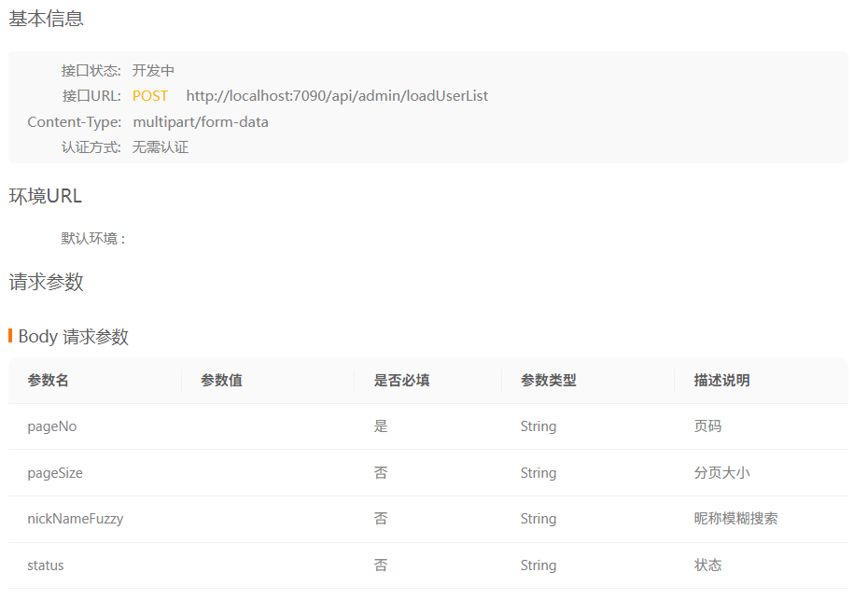Image resolution: width=868 pixels, height=600 pixels.
Task: Click the 是否必填 column header
Action: point(402,381)
